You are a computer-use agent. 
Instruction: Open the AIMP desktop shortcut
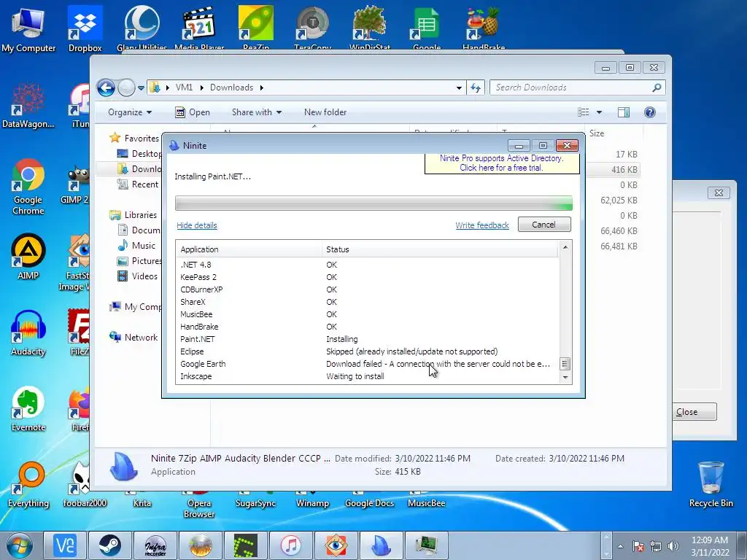(28, 256)
